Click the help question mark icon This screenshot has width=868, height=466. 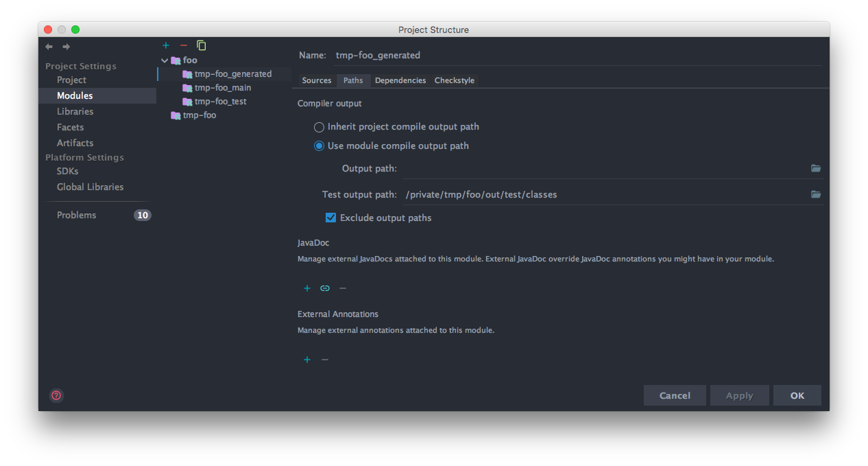click(56, 395)
